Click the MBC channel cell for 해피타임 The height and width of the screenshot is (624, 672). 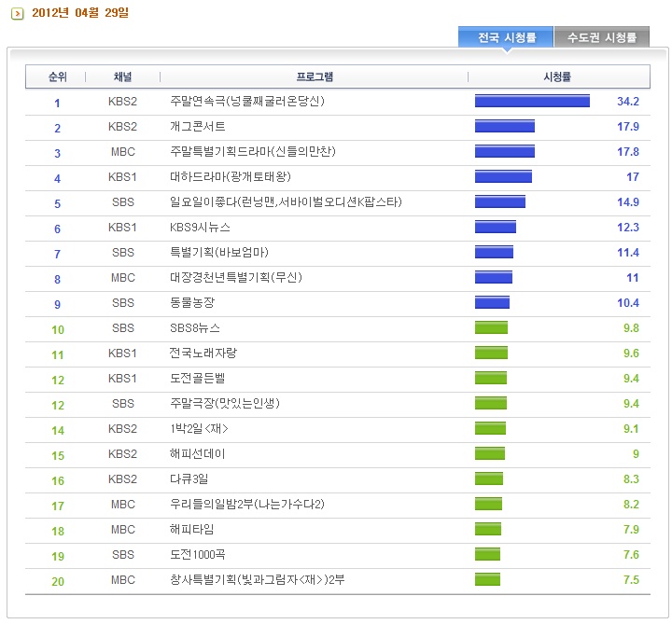point(123,530)
